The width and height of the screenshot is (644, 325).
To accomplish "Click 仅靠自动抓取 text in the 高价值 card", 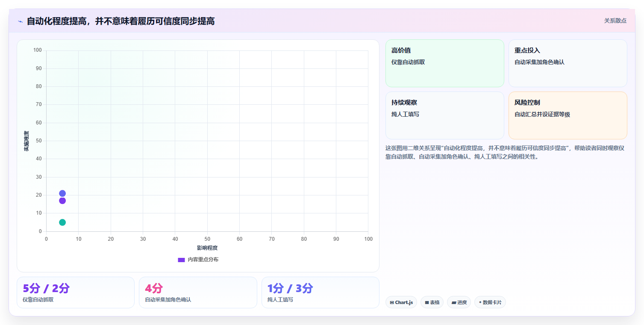I will point(408,62).
